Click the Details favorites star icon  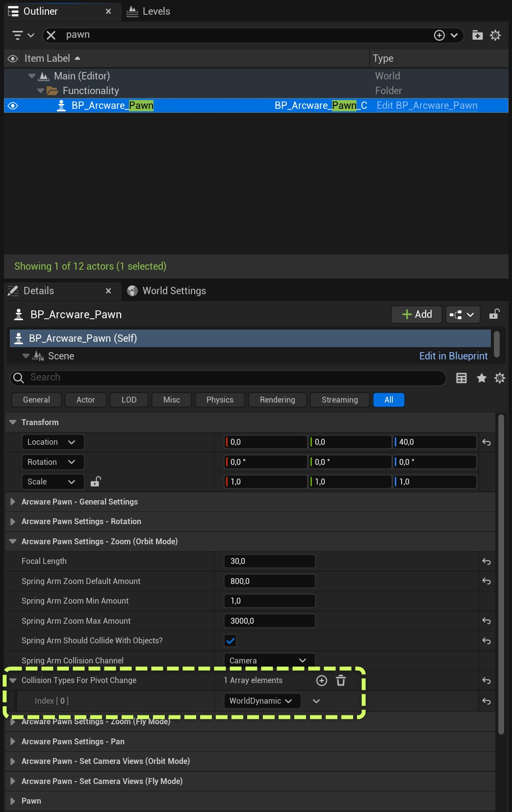482,378
